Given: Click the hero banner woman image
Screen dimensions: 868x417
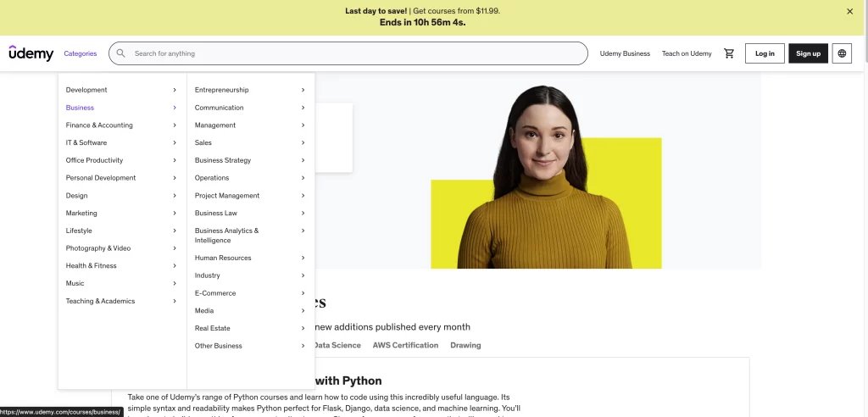Looking at the screenshot, I should (545, 177).
